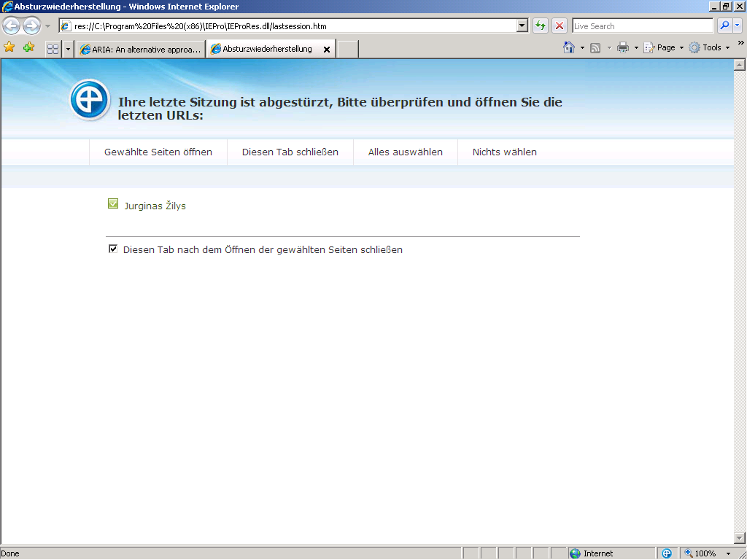Toggle Diesen Tab nach dem Öffnen schließen checkbox
747x560 pixels.
(x=113, y=249)
